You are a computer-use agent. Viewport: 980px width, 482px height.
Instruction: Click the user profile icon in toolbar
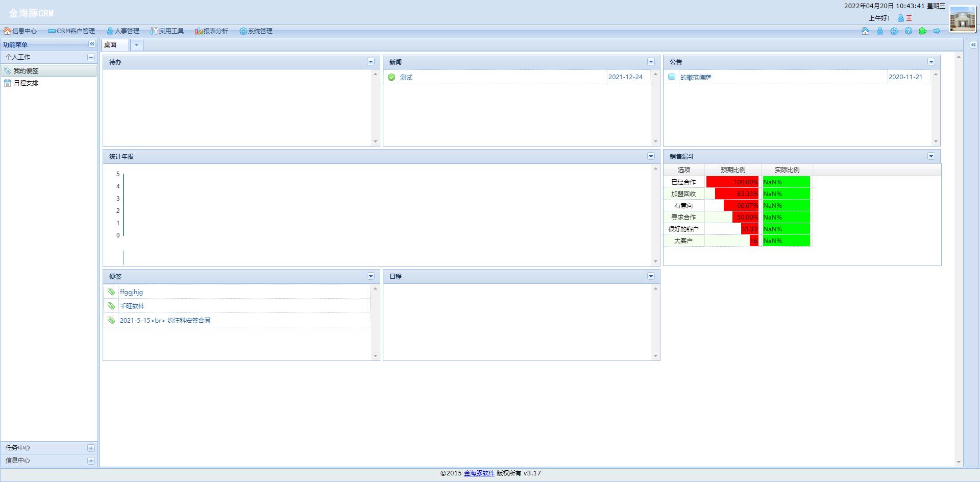click(x=879, y=31)
